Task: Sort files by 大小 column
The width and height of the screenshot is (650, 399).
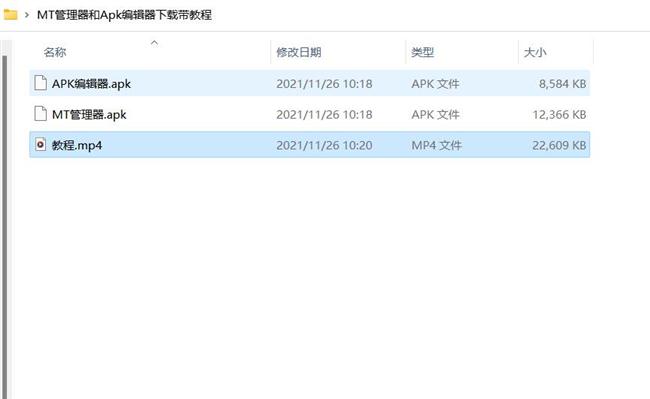Action: 535,52
